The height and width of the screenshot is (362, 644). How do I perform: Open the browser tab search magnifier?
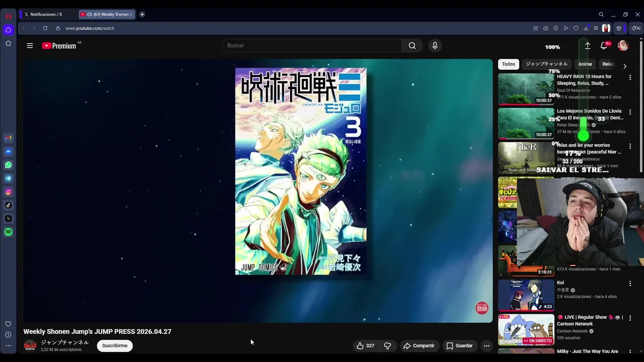click(x=601, y=15)
